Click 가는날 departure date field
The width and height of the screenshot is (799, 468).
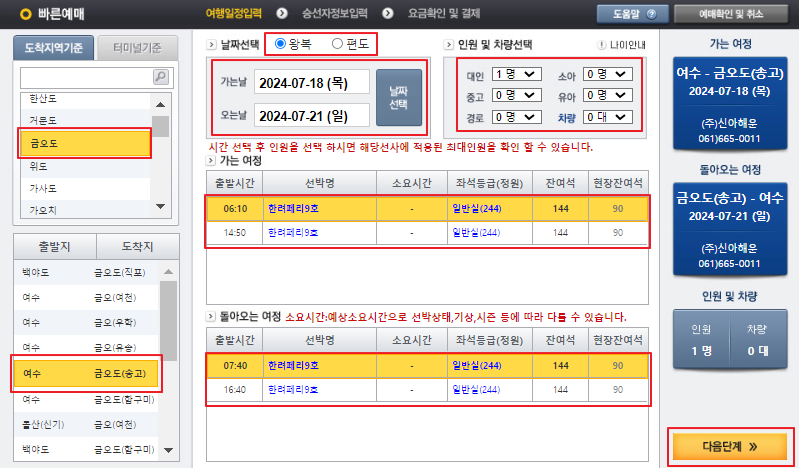pyautogui.click(x=312, y=83)
